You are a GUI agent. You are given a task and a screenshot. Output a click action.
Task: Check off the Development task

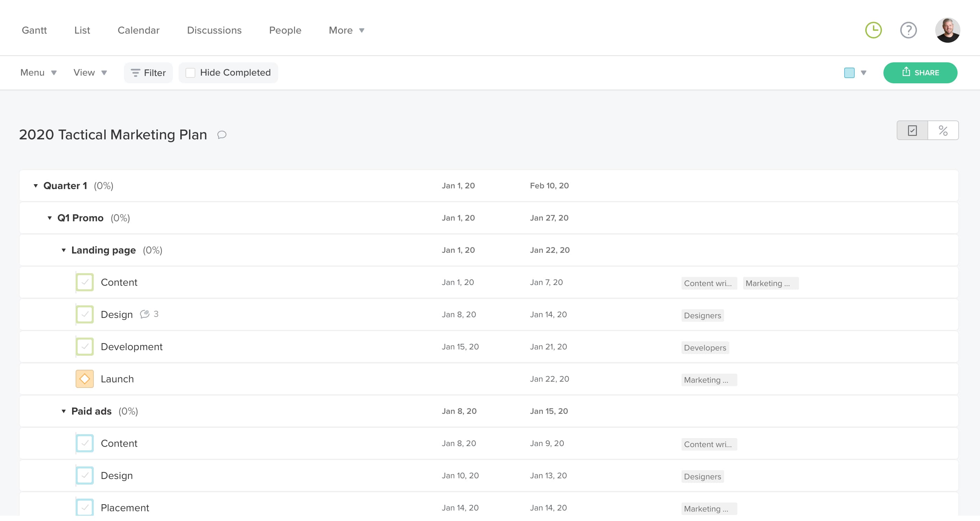[x=84, y=347]
